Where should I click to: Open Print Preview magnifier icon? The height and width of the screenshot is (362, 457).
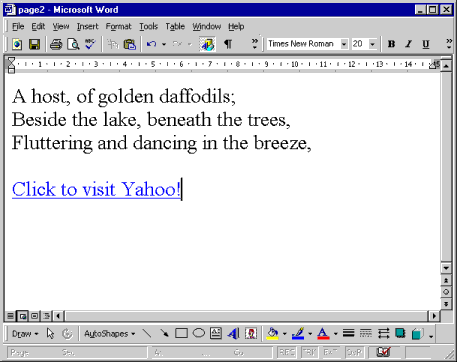pyautogui.click(x=73, y=44)
